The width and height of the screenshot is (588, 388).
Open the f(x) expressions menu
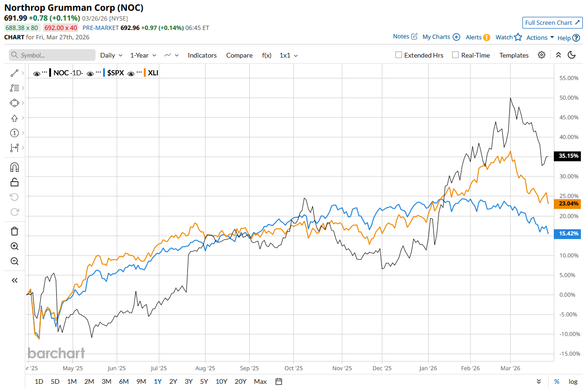tap(267, 55)
